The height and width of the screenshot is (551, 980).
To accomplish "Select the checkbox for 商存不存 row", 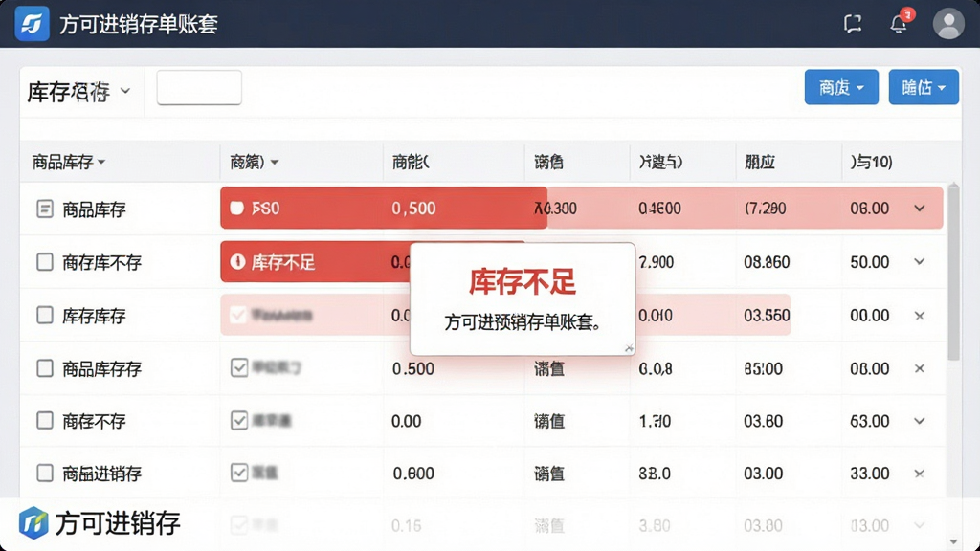I will tap(44, 421).
